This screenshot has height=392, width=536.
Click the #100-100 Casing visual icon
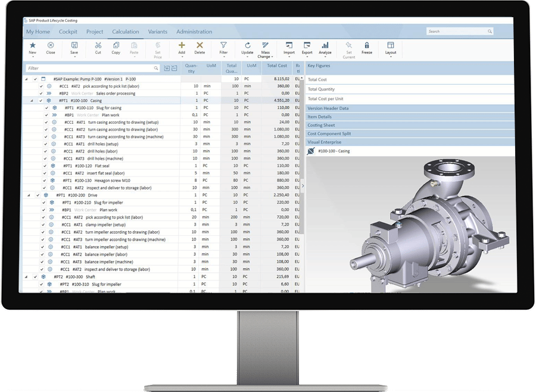coord(311,151)
